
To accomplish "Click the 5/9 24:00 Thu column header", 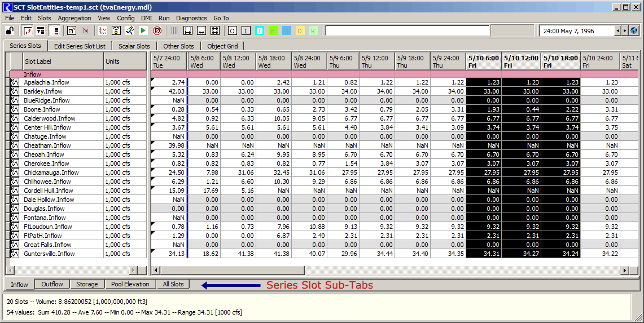I will (x=448, y=61).
